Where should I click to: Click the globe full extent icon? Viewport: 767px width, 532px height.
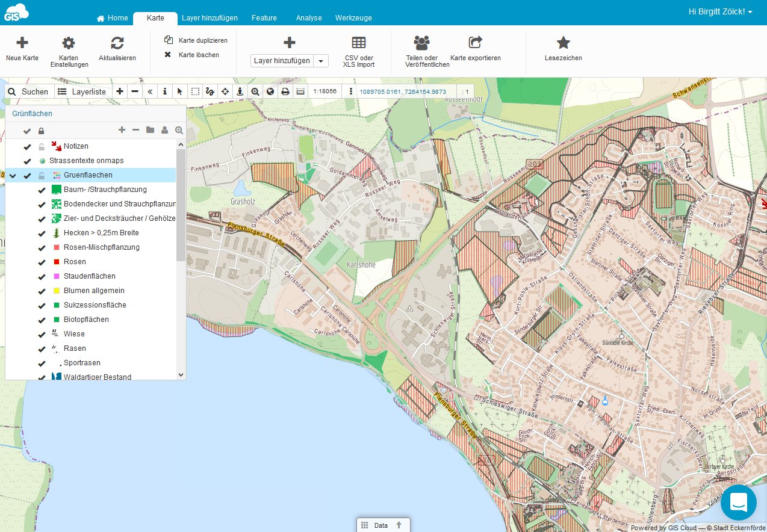pyautogui.click(x=270, y=91)
